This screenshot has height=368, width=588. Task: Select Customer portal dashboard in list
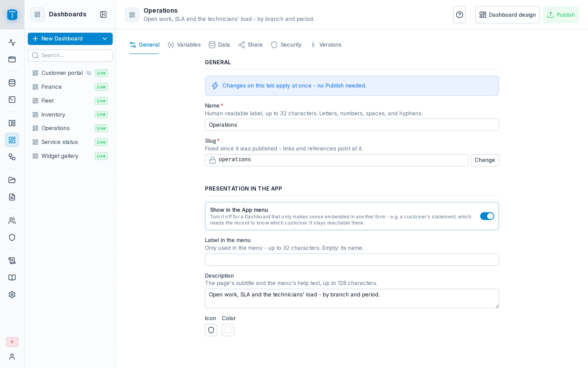tap(70, 73)
